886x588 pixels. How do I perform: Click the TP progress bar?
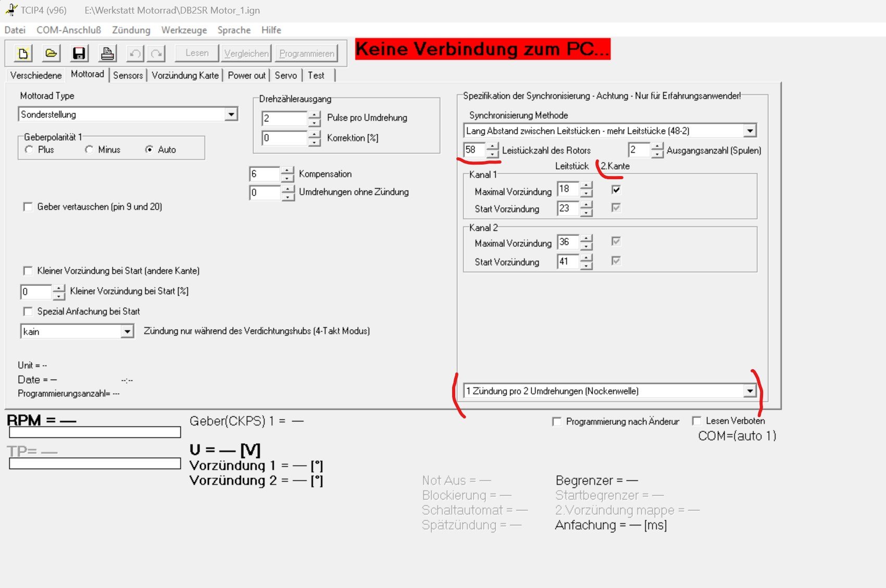tap(95, 464)
